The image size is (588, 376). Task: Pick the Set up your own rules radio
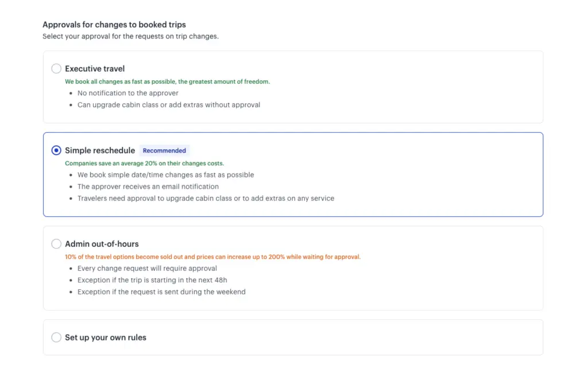pyautogui.click(x=56, y=338)
